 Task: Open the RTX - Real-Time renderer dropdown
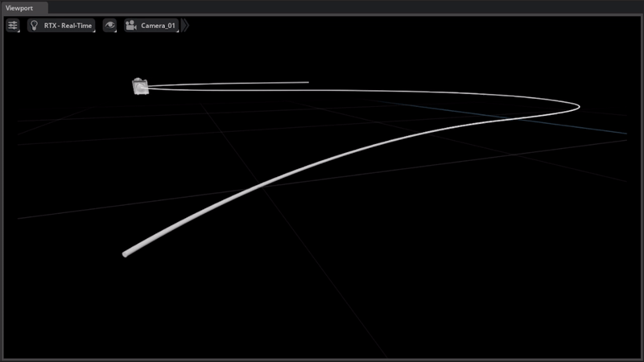point(68,26)
